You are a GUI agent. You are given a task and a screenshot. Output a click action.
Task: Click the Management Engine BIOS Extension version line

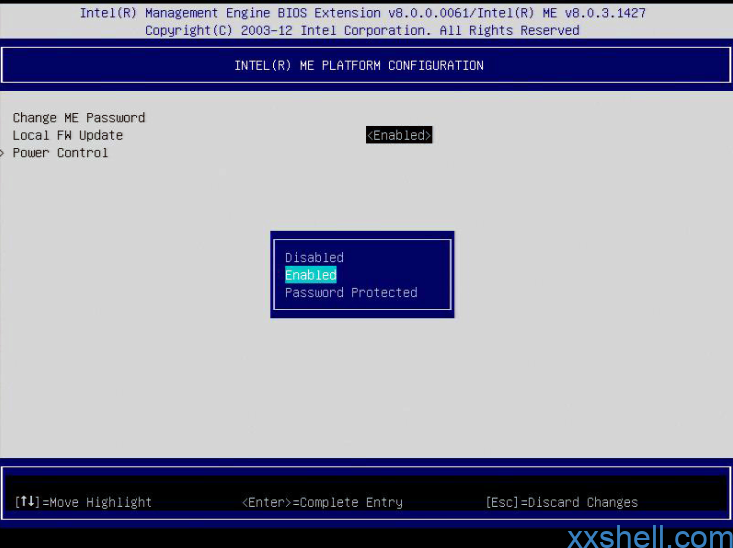point(363,13)
